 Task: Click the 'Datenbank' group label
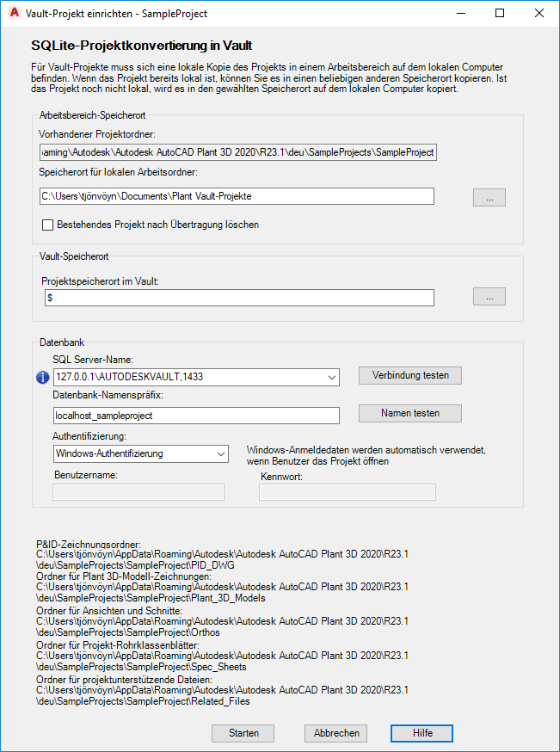[x=62, y=343]
